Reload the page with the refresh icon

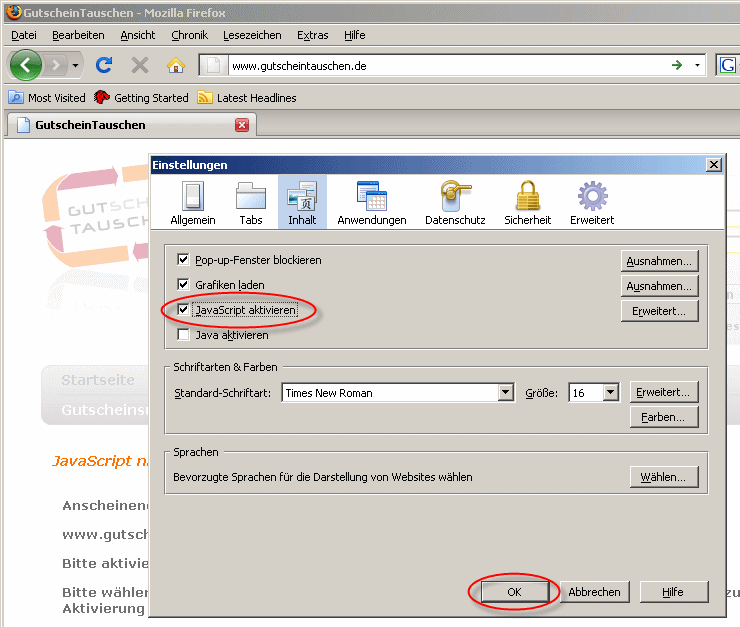pyautogui.click(x=103, y=65)
